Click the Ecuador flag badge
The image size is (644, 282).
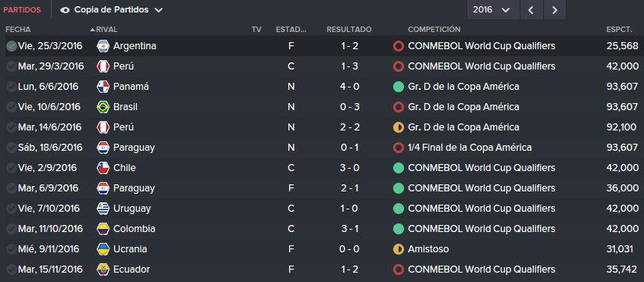click(102, 270)
